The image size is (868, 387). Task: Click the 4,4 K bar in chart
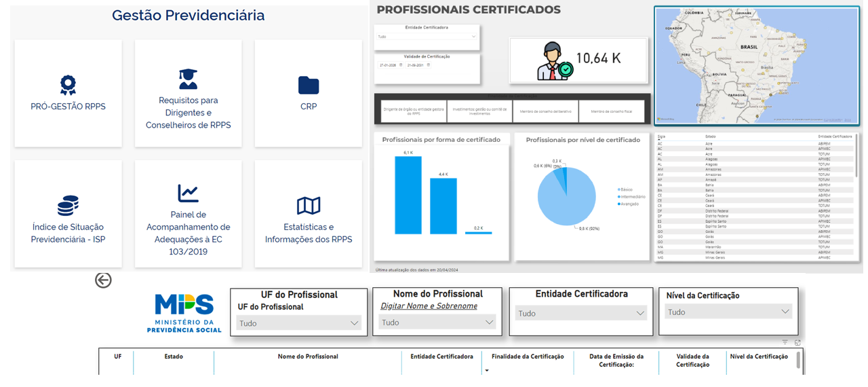click(x=443, y=206)
